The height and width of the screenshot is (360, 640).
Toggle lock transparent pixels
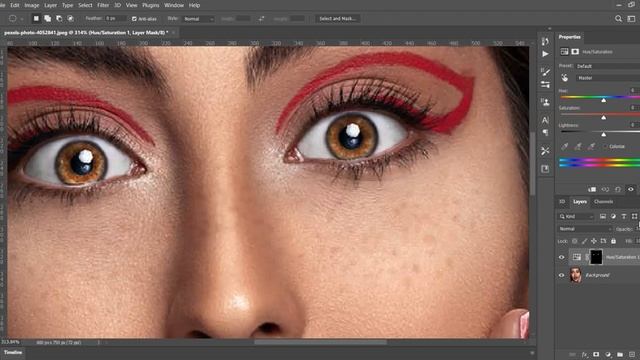click(574, 241)
